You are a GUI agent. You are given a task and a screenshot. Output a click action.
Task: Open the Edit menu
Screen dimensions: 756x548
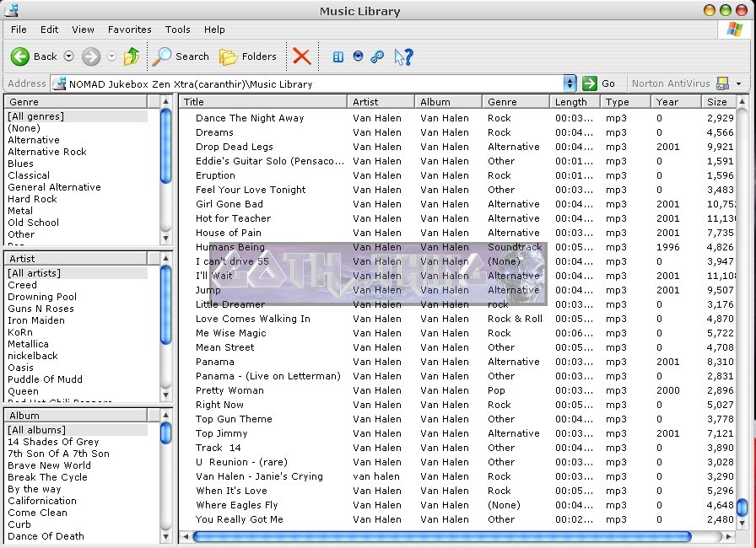pos(49,30)
